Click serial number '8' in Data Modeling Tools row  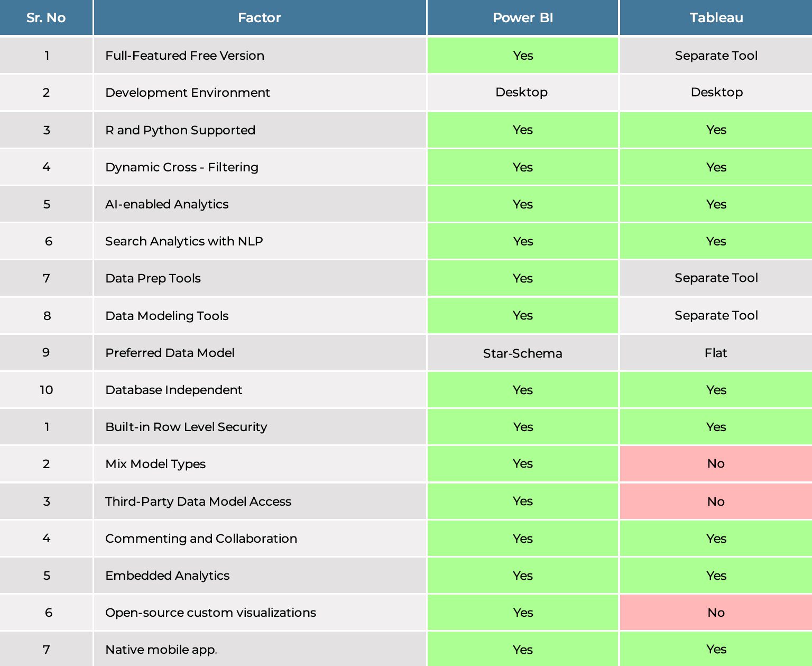click(x=47, y=316)
